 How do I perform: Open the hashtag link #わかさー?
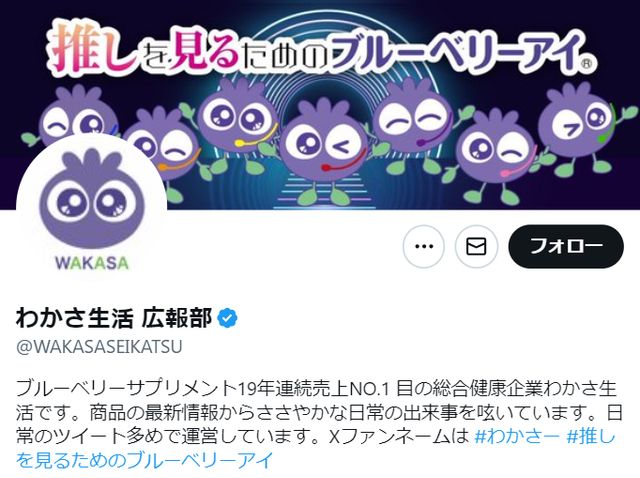(517, 437)
